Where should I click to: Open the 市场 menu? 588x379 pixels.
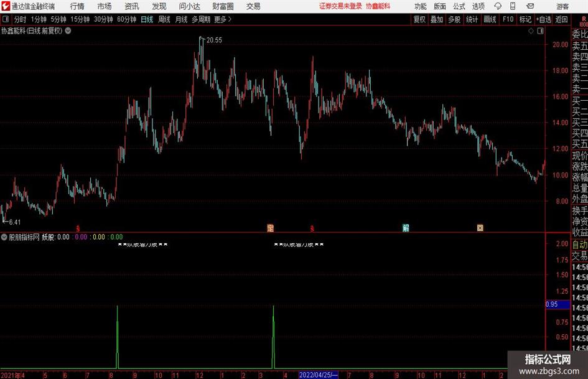105,6
